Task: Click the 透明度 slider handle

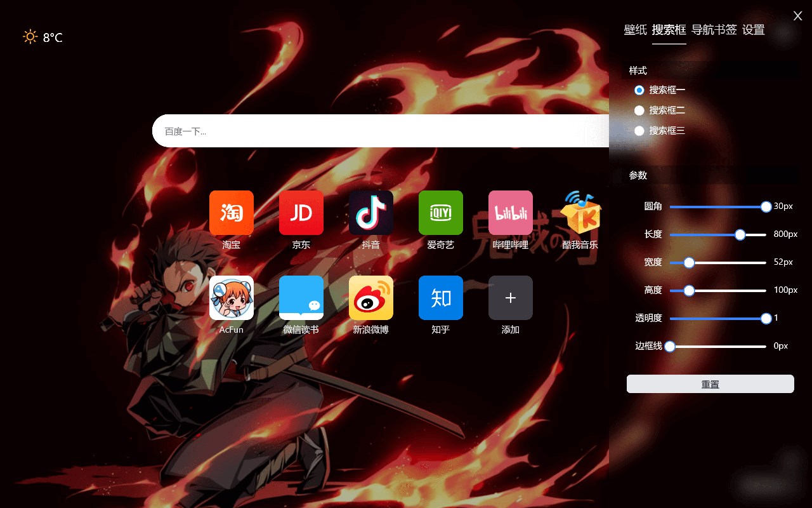Action: tap(766, 318)
